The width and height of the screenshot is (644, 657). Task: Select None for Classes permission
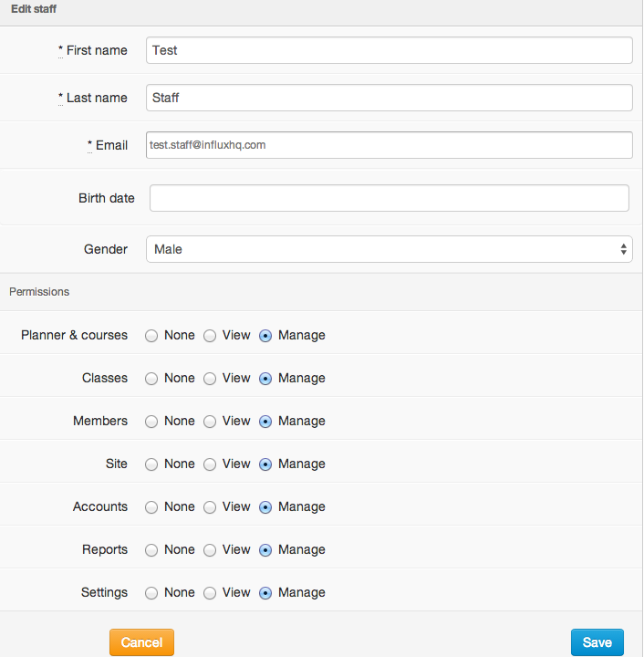(x=151, y=379)
